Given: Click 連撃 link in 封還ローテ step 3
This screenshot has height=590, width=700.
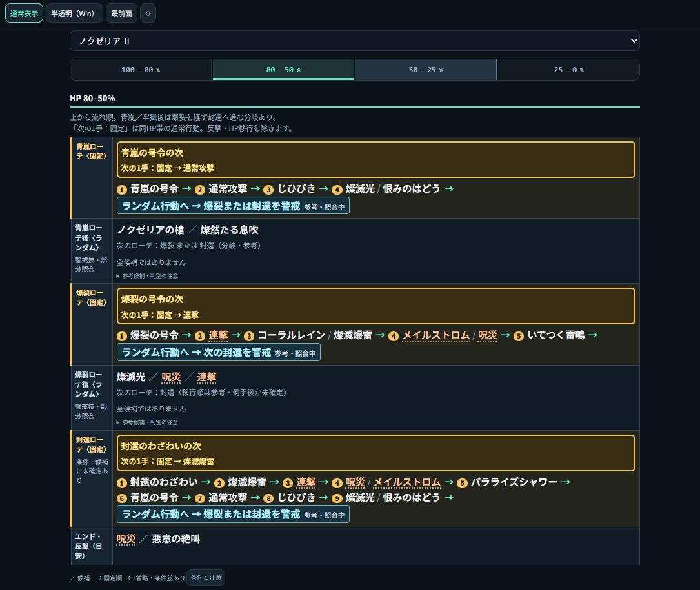Looking at the screenshot, I should point(306,482).
